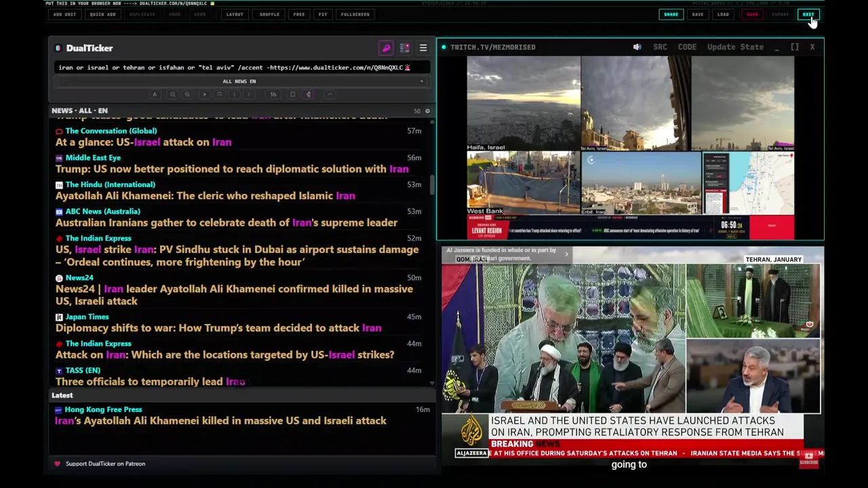The image size is (868, 488).
Task: Go to previous page with left chevron
Action: pos(234,94)
